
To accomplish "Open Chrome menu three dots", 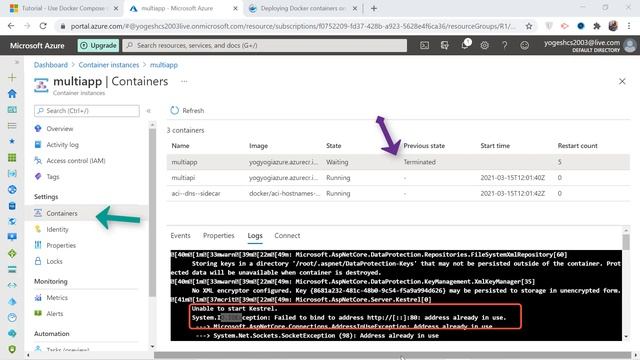I will 629,26.
